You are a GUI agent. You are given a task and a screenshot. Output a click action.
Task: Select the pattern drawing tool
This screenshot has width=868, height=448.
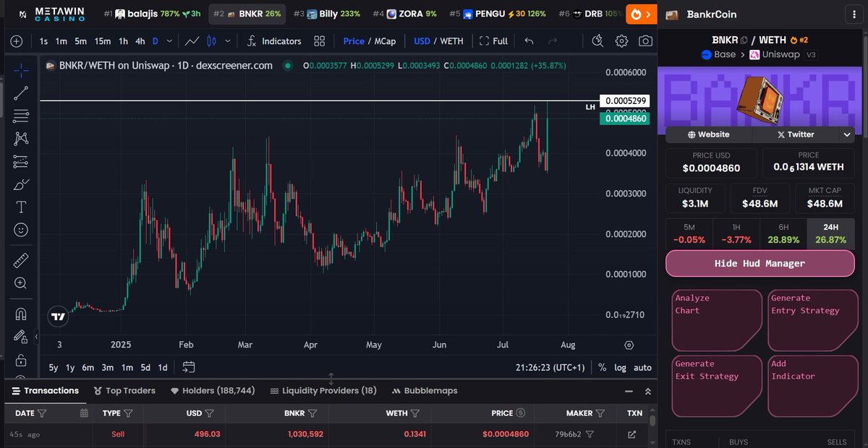pos(21,138)
